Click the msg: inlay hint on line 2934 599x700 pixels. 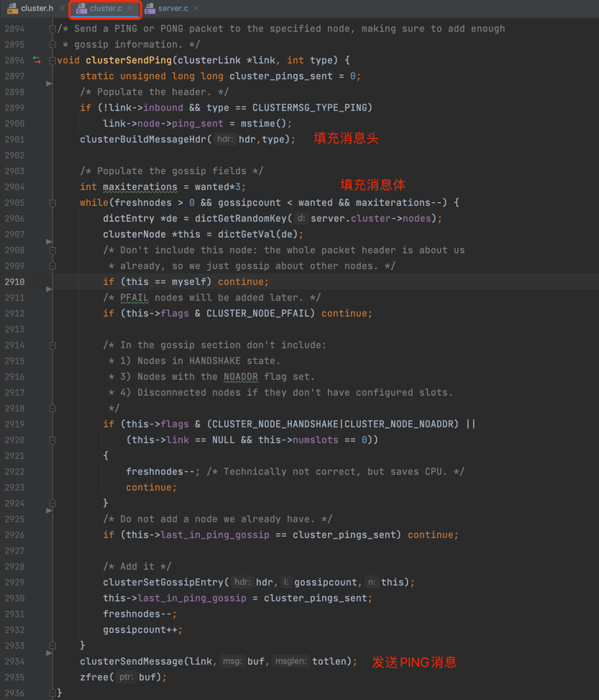coord(232,661)
